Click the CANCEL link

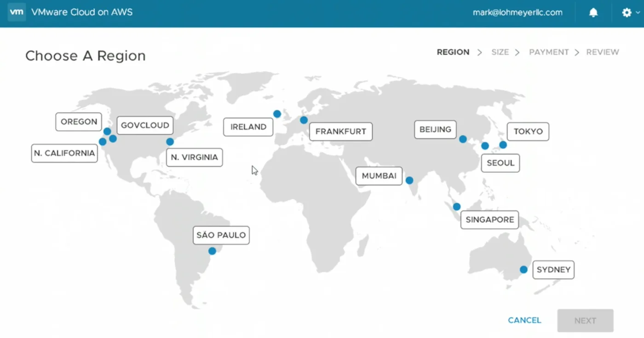click(524, 321)
